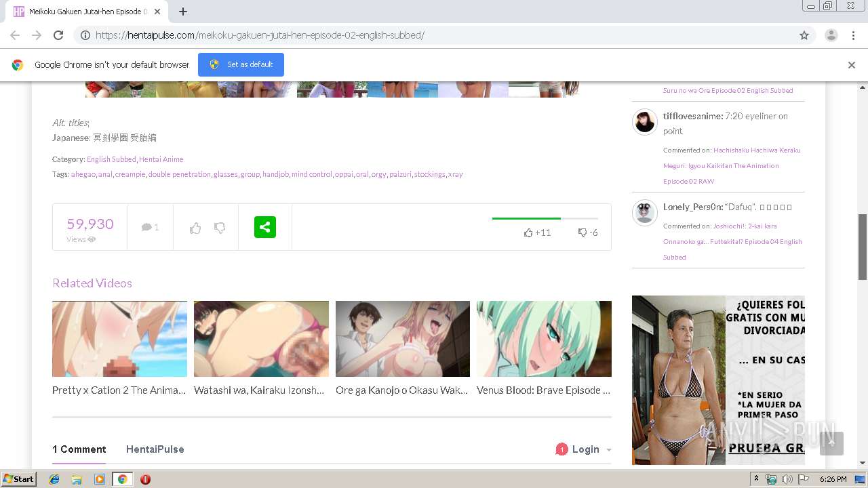Open a new browser tab
868x488 pixels.
click(182, 12)
